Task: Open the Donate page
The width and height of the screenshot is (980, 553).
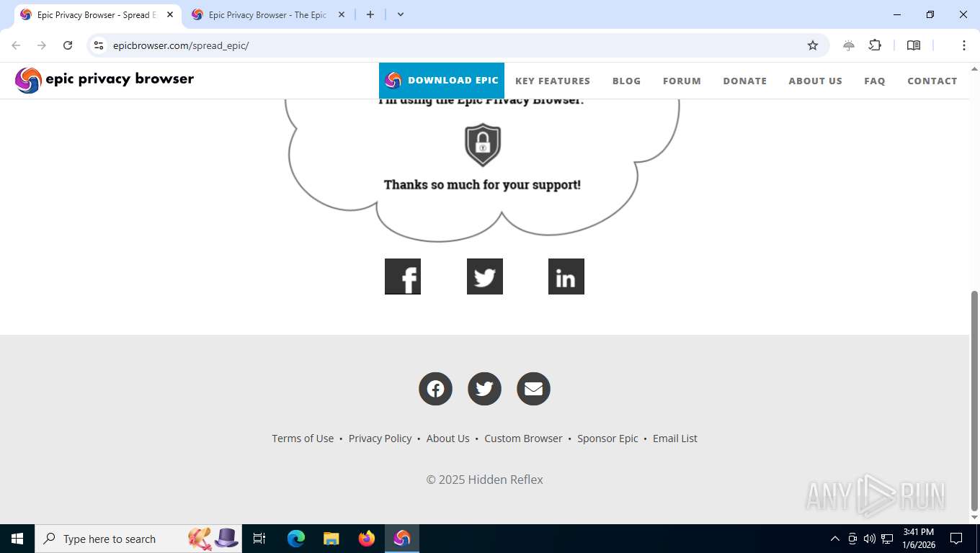Action: (x=744, y=81)
